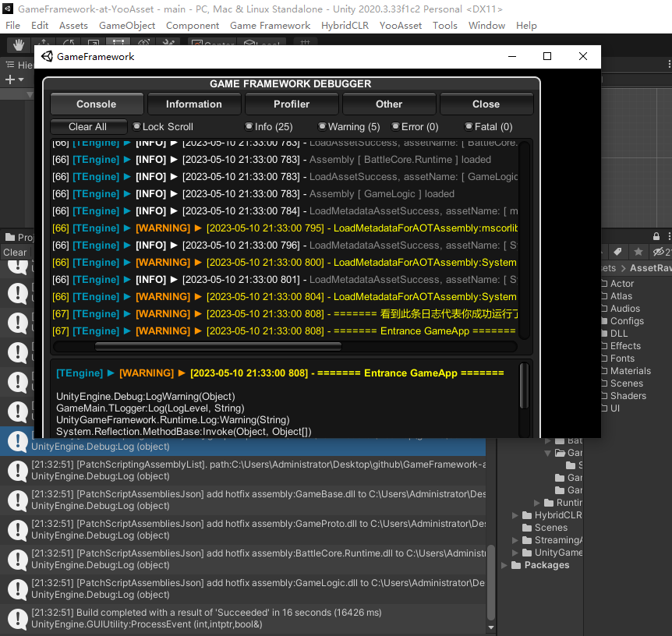The height and width of the screenshot is (636, 672).
Task: Open the Game Framework menu
Action: click(270, 26)
